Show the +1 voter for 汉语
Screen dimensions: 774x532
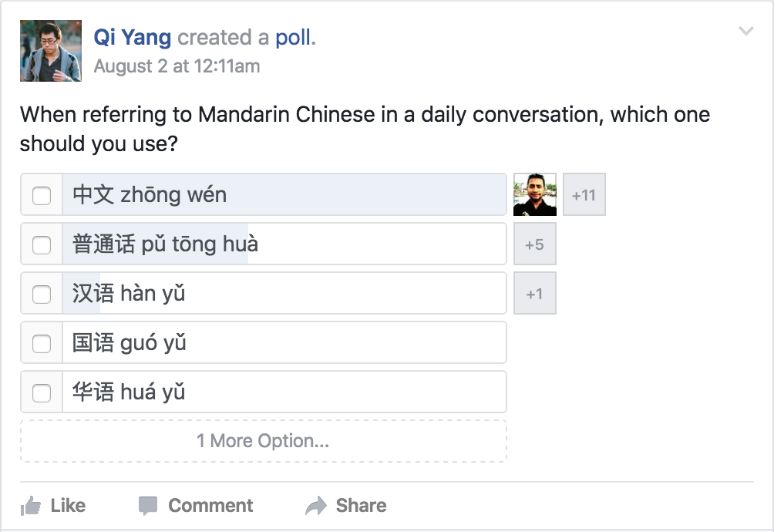coord(534,293)
